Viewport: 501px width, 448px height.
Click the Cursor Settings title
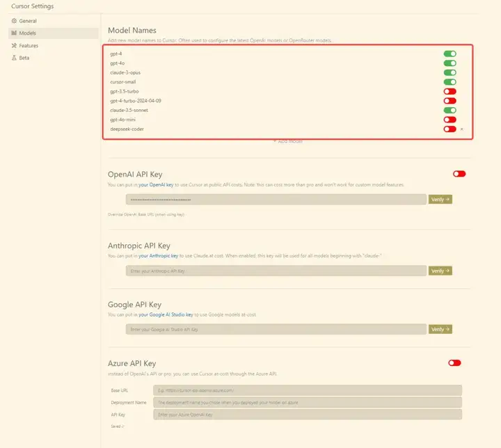point(32,6)
